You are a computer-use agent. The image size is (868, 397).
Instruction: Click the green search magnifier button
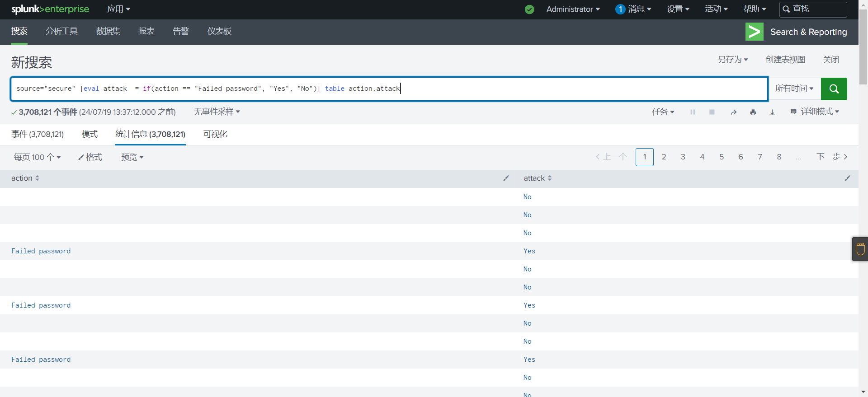(x=834, y=89)
